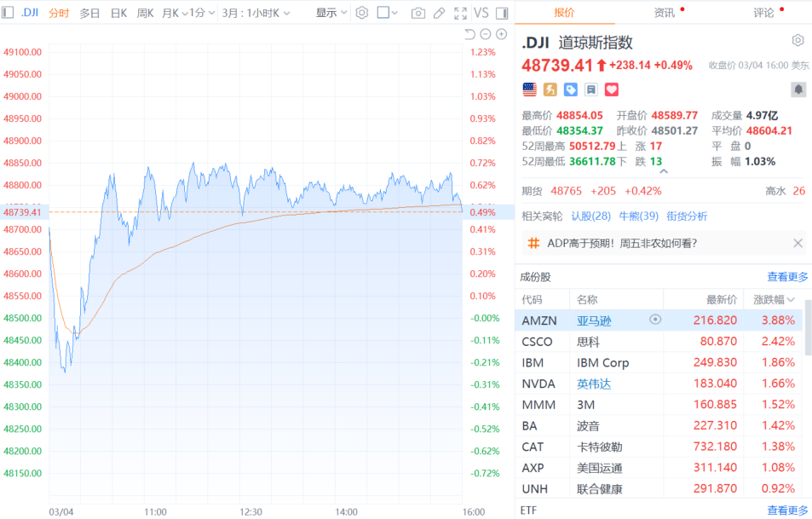Collapse the quote details chevron
The image size is (812, 519).
pos(664,171)
